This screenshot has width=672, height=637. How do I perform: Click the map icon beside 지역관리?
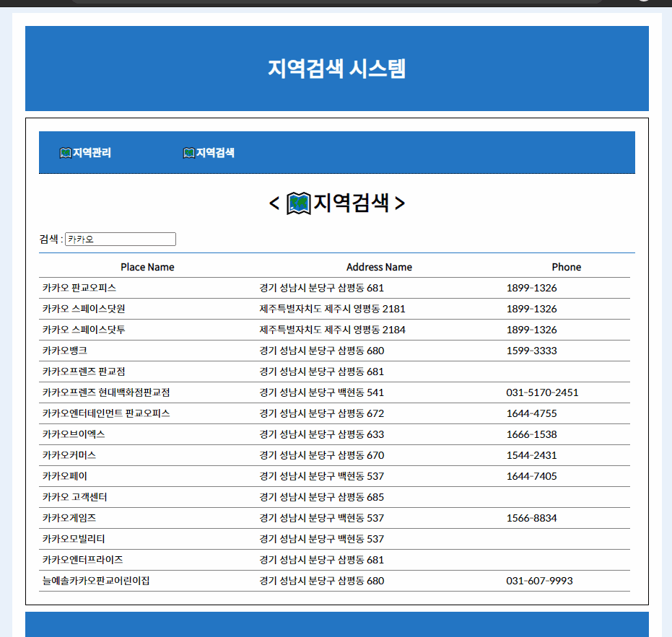[65, 152]
